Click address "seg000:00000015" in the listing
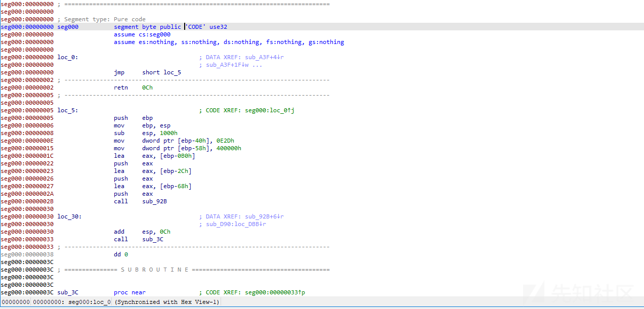 click(x=27, y=148)
